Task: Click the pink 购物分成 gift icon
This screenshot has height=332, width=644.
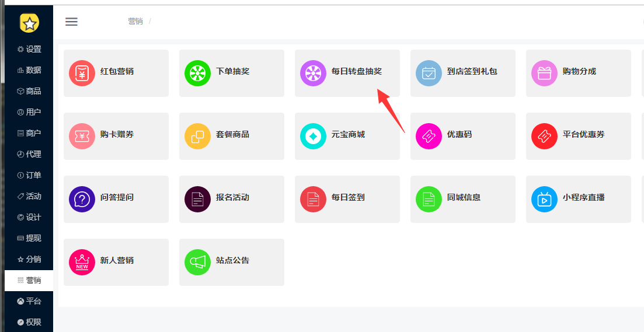Action: click(544, 73)
